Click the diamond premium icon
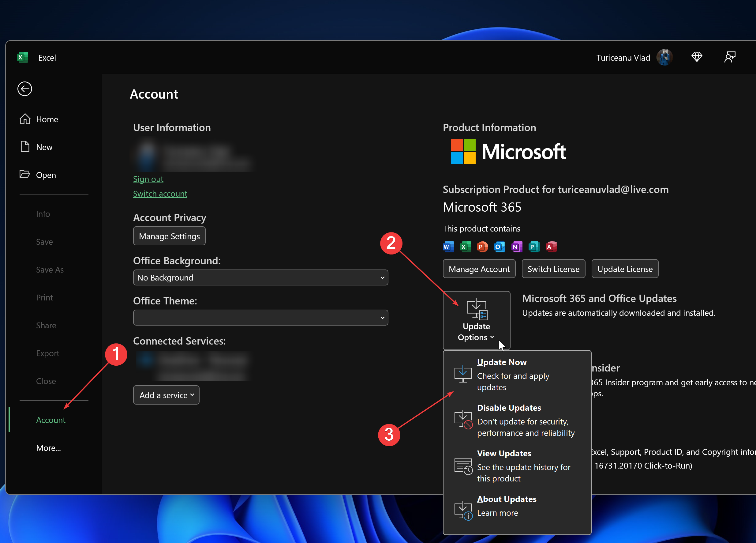Viewport: 756px width, 543px height. tap(697, 57)
